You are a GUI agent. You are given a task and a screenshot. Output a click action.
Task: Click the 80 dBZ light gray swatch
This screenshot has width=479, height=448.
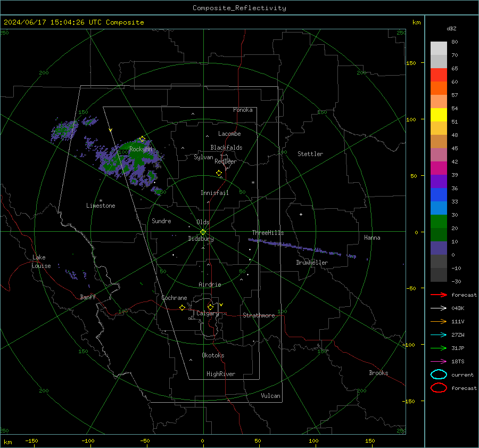point(439,48)
